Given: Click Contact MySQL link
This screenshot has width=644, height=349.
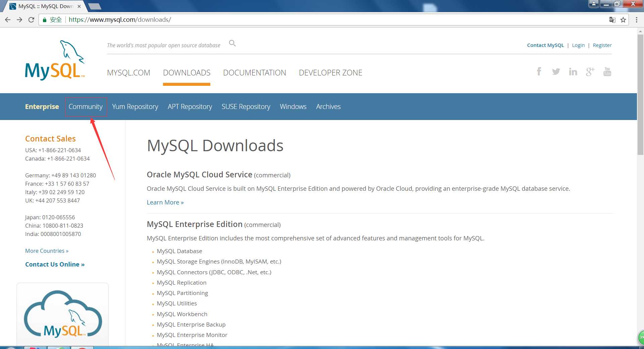Looking at the screenshot, I should click(545, 45).
